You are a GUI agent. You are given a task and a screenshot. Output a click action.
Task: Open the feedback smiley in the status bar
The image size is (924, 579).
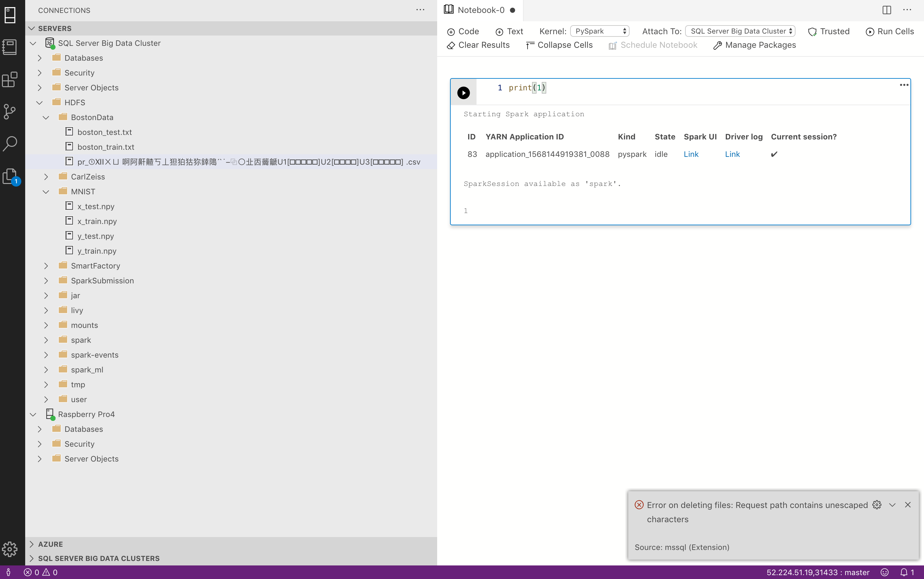point(884,572)
